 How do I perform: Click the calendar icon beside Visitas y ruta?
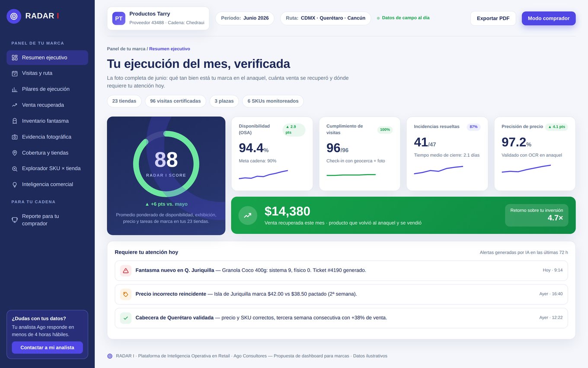point(15,74)
